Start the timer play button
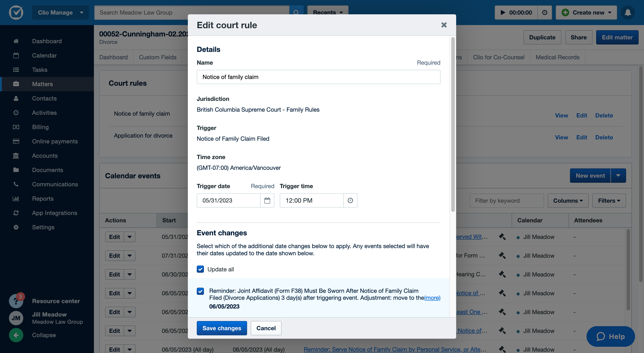This screenshot has width=644, height=353. click(503, 13)
